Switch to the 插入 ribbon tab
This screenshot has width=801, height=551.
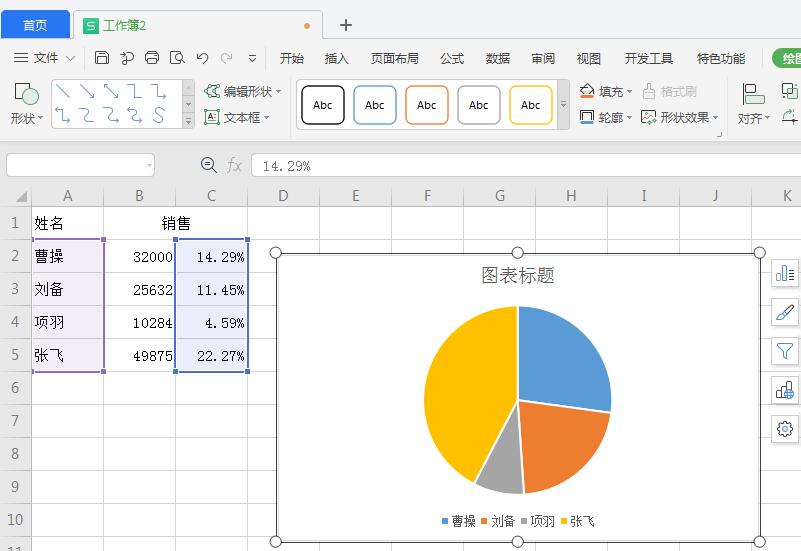337,58
